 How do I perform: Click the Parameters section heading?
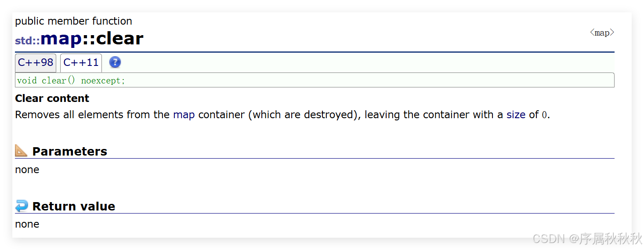click(x=69, y=151)
